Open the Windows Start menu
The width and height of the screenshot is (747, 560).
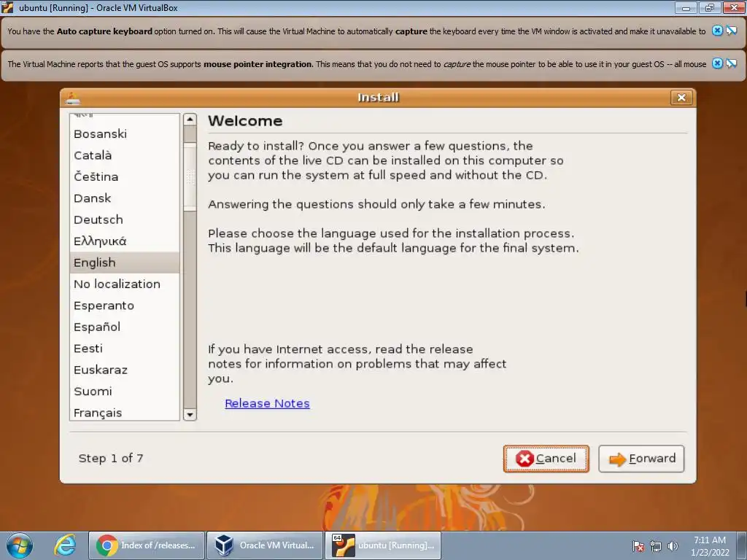[x=20, y=545]
